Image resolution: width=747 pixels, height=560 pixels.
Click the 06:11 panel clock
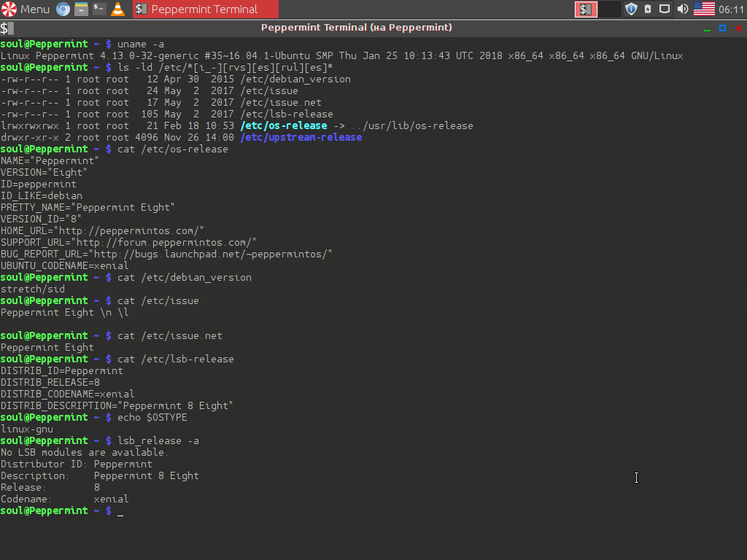pos(731,9)
